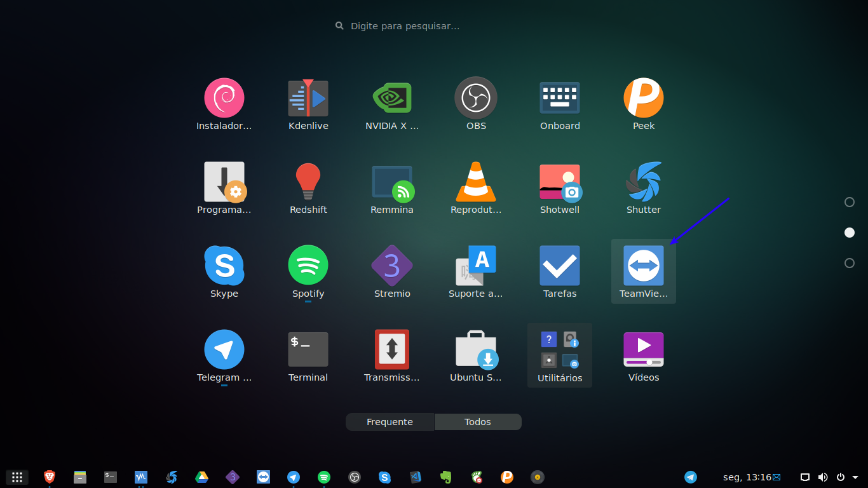Launch Shutter from the app grid
Screen dimensions: 868x488
[644, 189]
